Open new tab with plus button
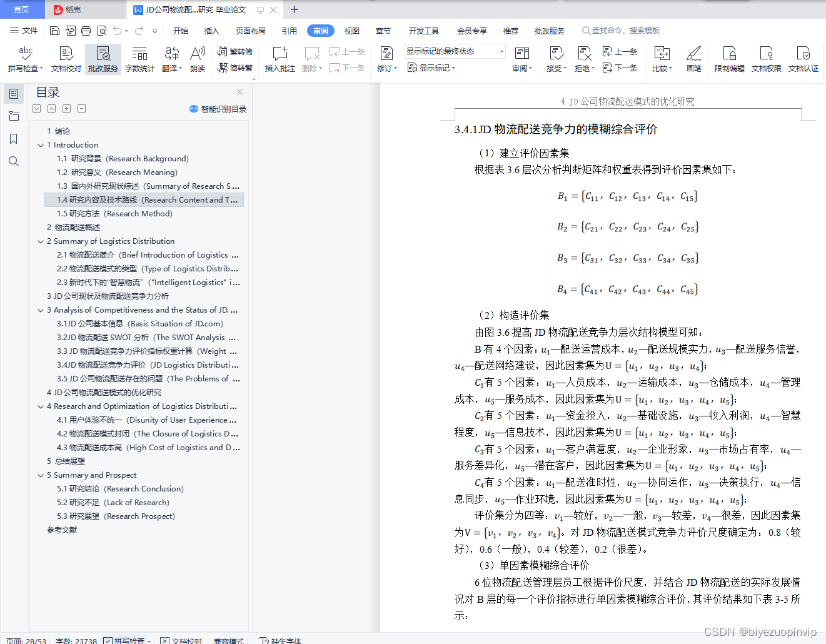826x644 pixels. (x=295, y=9)
